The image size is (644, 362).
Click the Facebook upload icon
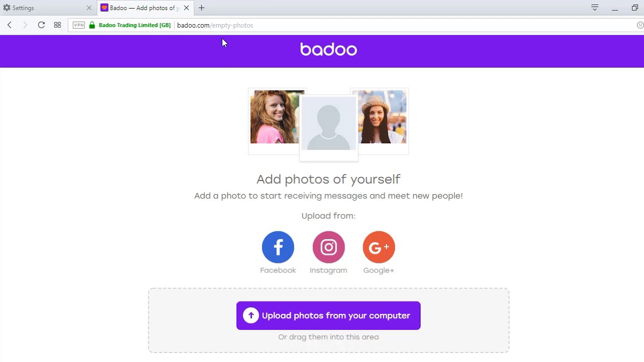pyautogui.click(x=278, y=247)
